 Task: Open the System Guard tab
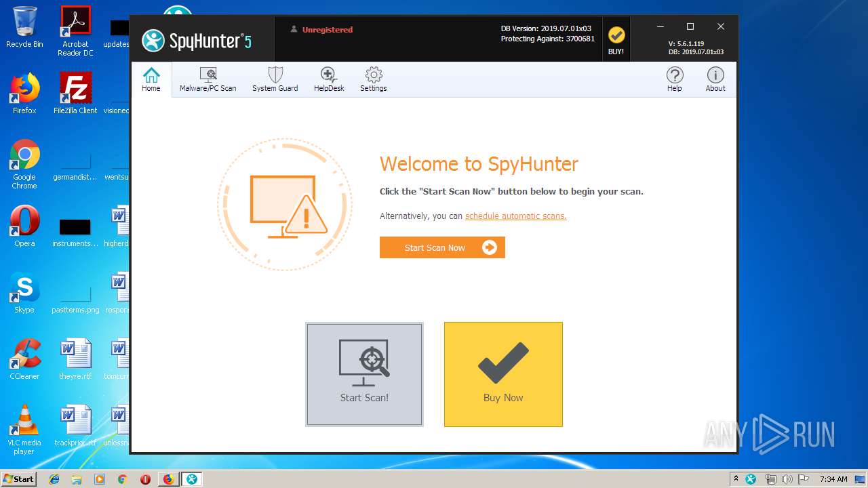click(275, 79)
